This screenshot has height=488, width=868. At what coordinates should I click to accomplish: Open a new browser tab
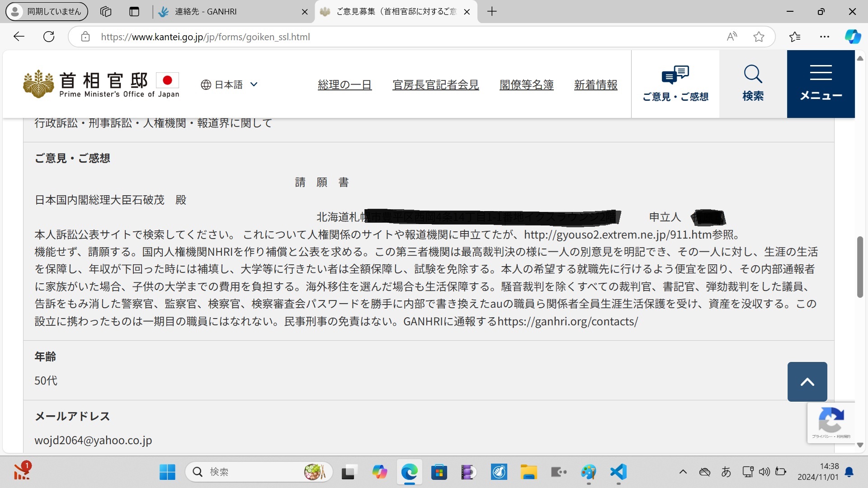tap(492, 11)
